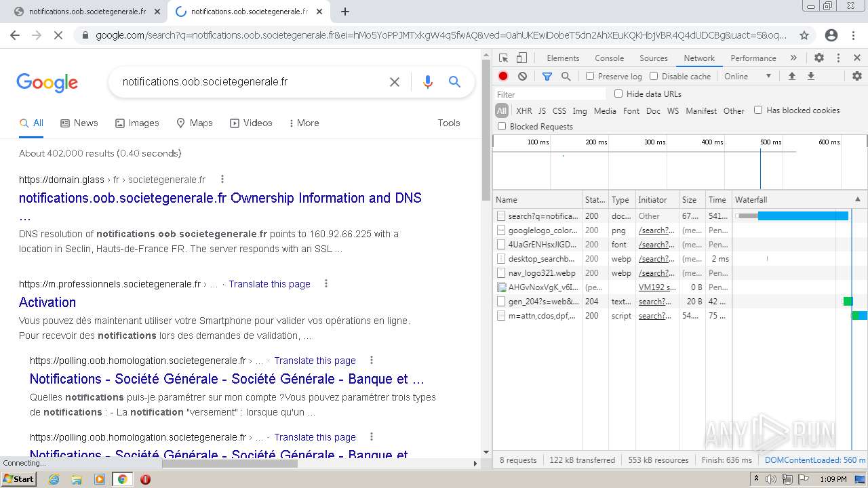Open the taskbar file explorer folder
Viewport: 868px width, 488px height.
pos(77,479)
